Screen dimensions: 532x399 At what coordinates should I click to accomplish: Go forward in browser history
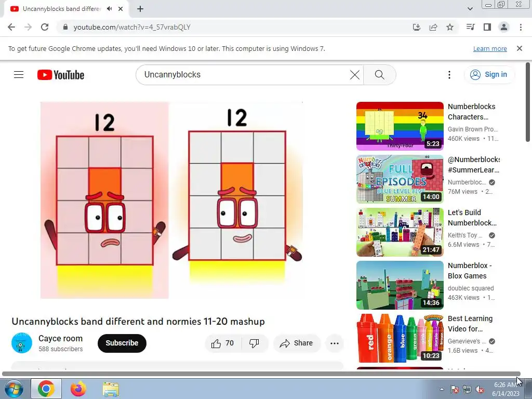(x=28, y=27)
